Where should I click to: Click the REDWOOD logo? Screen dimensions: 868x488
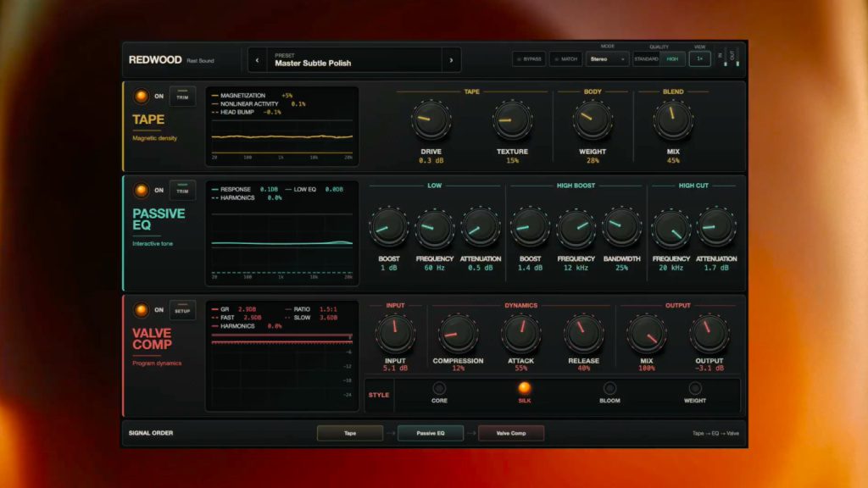(155, 60)
